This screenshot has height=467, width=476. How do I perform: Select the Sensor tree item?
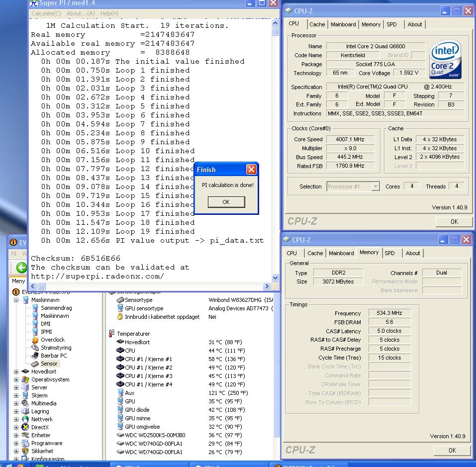[x=49, y=364]
